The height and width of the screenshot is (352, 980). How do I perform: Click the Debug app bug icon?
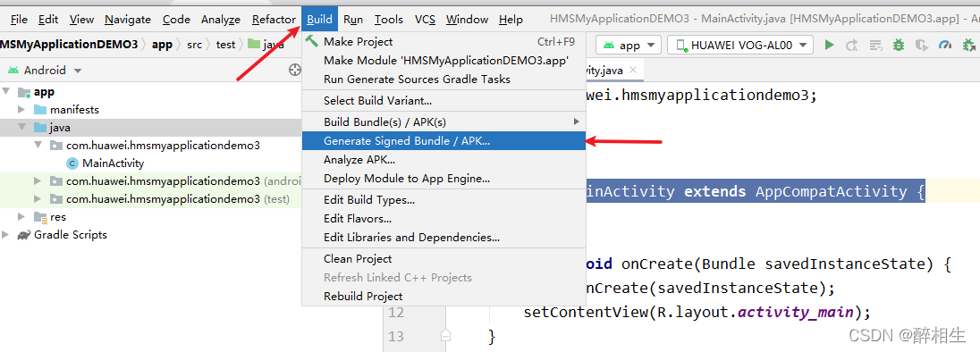coord(899,45)
